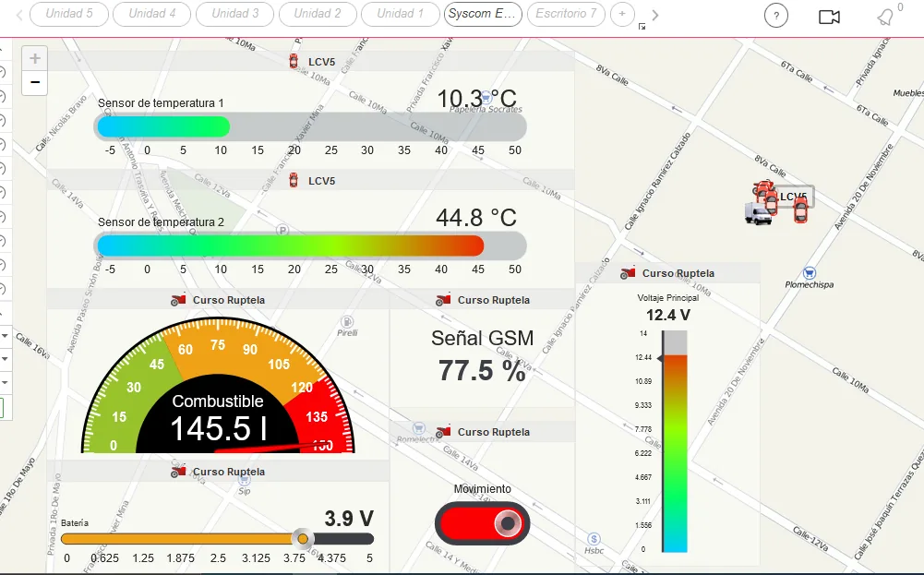
Task: Click the Pirelli gas station icon
Action: point(347,322)
